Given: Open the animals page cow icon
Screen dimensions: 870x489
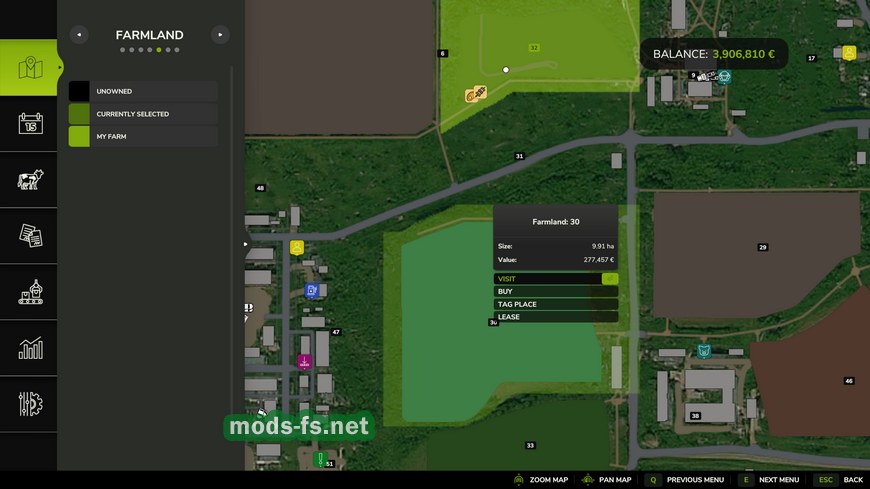Looking at the screenshot, I should (x=29, y=180).
